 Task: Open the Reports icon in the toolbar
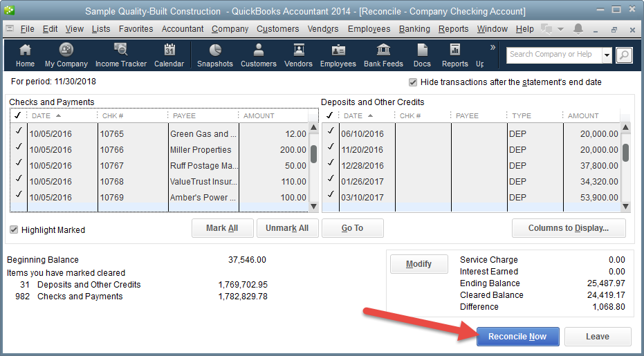pos(454,55)
